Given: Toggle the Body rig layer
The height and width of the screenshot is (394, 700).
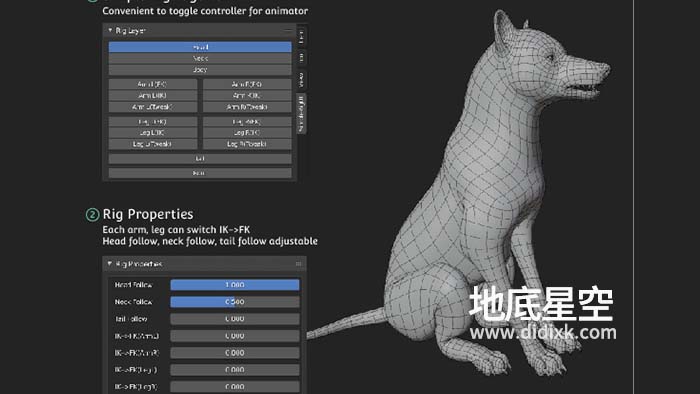Looking at the screenshot, I should tap(200, 70).
